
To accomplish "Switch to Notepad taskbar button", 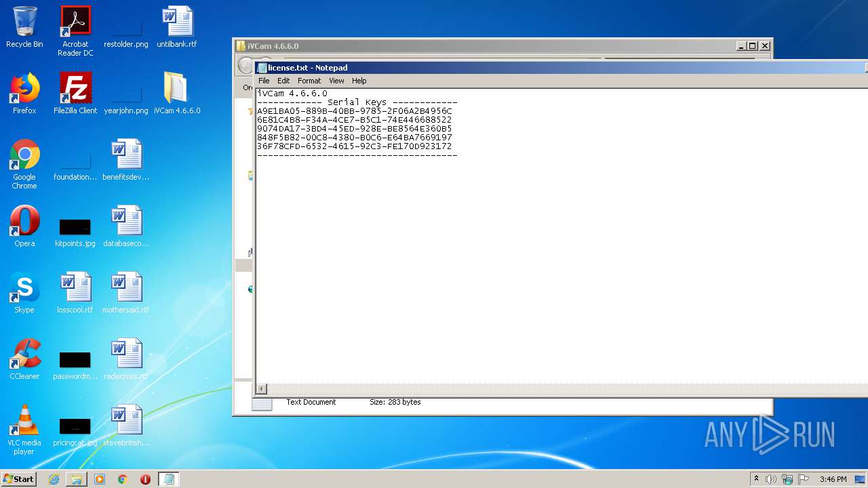I will coord(169,479).
